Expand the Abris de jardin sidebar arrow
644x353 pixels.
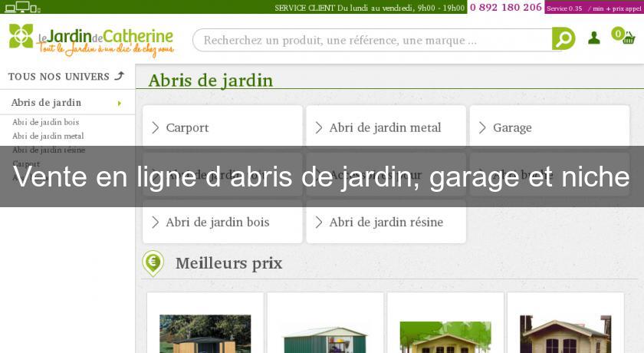pyautogui.click(x=119, y=103)
